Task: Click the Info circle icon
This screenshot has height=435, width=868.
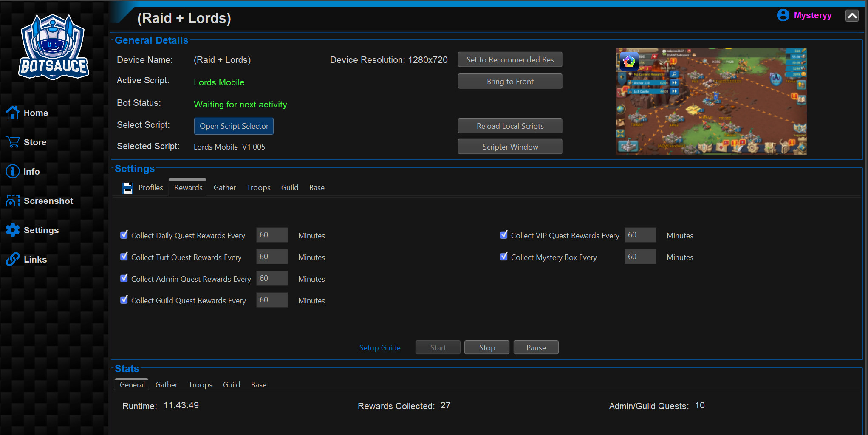Action: 13,171
